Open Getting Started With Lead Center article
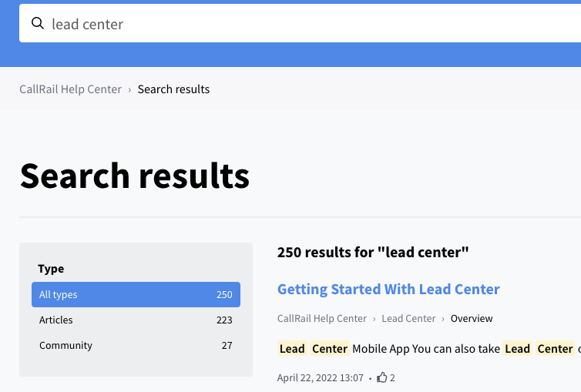Image resolution: width=581 pixels, height=392 pixels. click(x=388, y=289)
